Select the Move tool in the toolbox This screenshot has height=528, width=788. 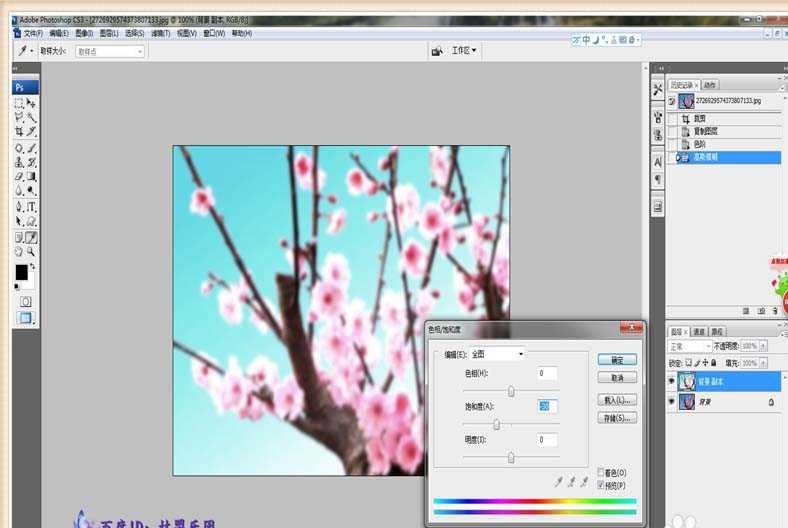click(x=32, y=103)
